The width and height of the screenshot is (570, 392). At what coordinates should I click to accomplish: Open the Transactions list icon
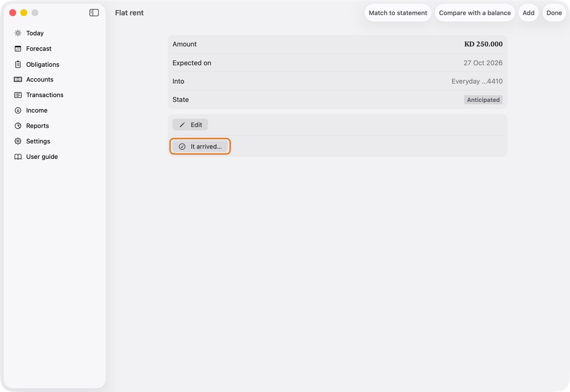[18, 95]
